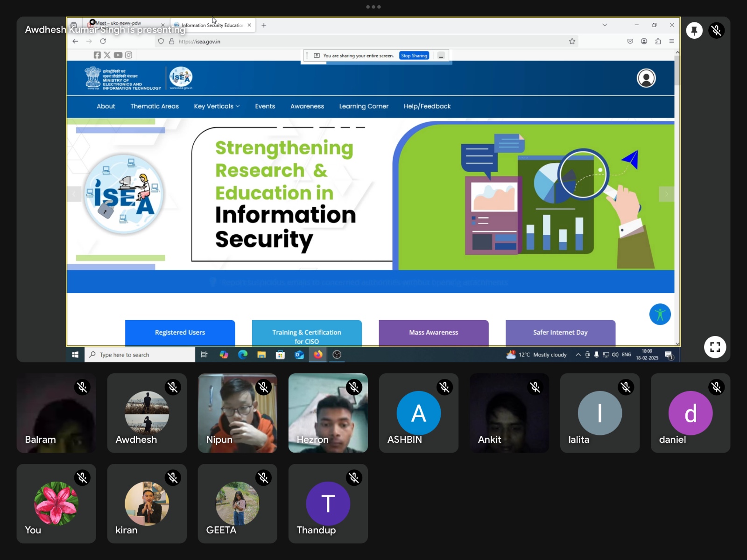The image size is (747, 560).
Task: Click the muted mic icon on Balram's tile
Action: click(82, 387)
